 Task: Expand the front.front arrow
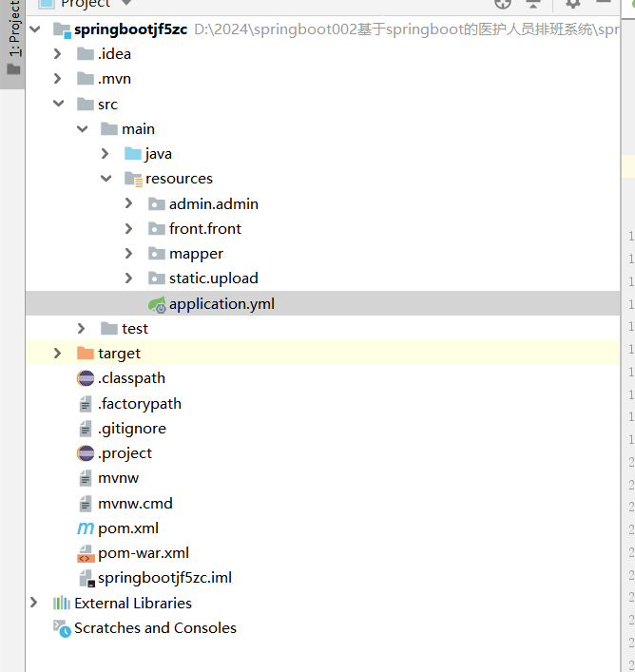[128, 229]
